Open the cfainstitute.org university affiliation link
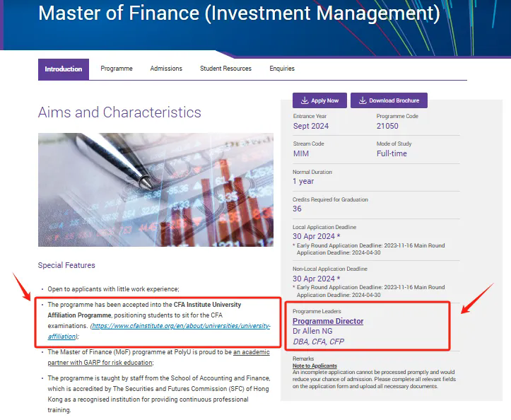 click(x=181, y=326)
